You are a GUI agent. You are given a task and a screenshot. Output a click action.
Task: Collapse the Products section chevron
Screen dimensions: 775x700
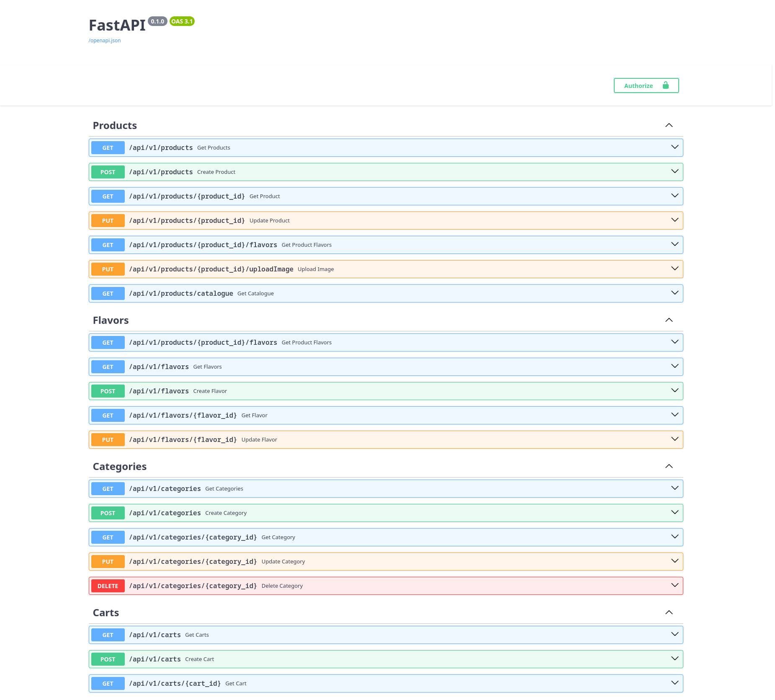tap(669, 125)
